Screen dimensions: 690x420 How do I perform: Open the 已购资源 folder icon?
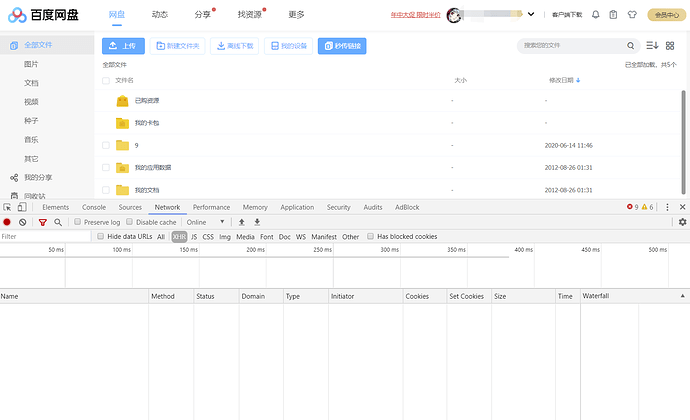pos(122,101)
